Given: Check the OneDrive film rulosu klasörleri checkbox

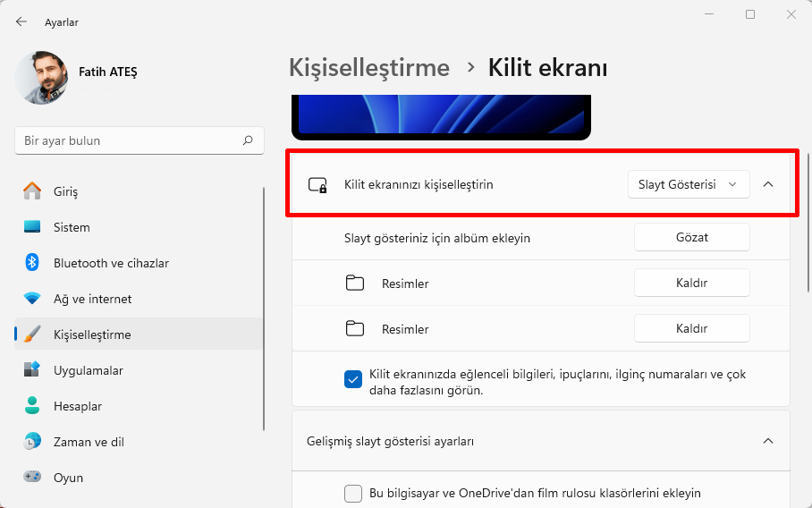Looking at the screenshot, I should [x=353, y=494].
